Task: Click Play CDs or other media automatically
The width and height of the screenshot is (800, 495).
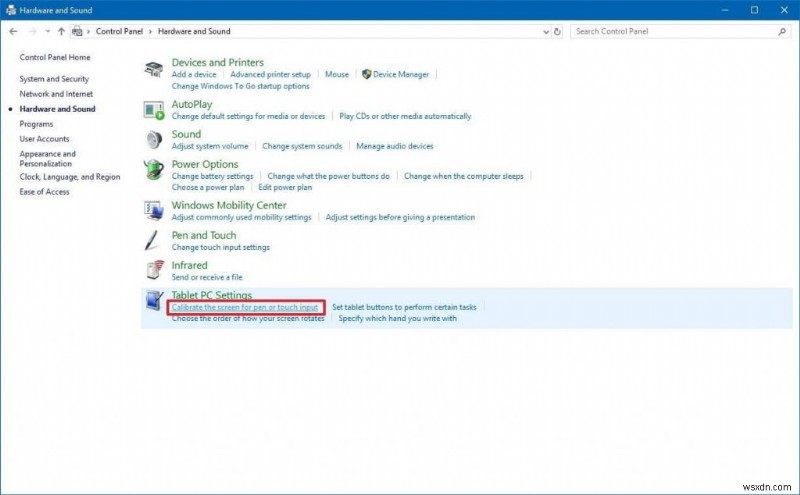Action: (405, 116)
